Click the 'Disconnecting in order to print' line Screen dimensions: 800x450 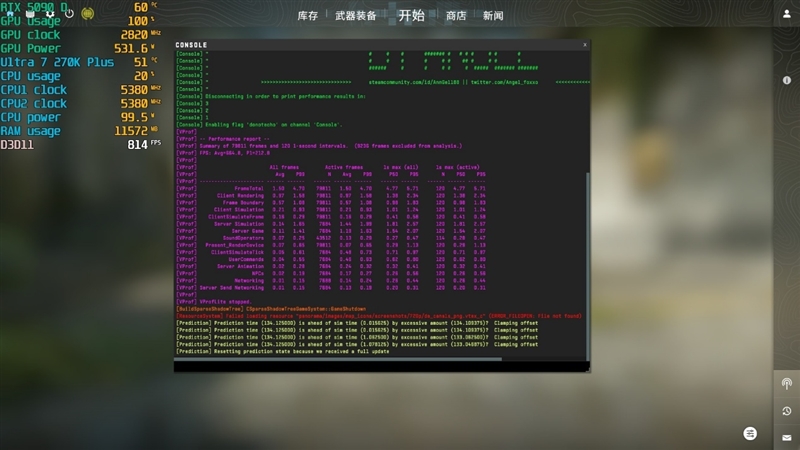click(271, 96)
